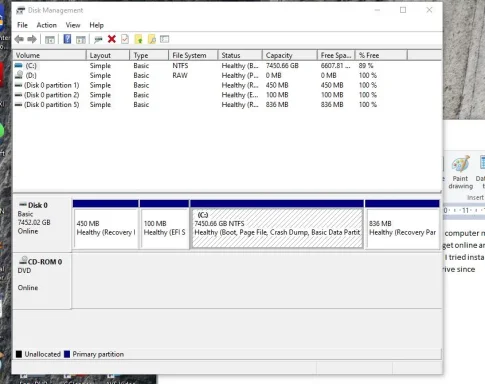Click the disk drive toolbar icon

coord(98,40)
